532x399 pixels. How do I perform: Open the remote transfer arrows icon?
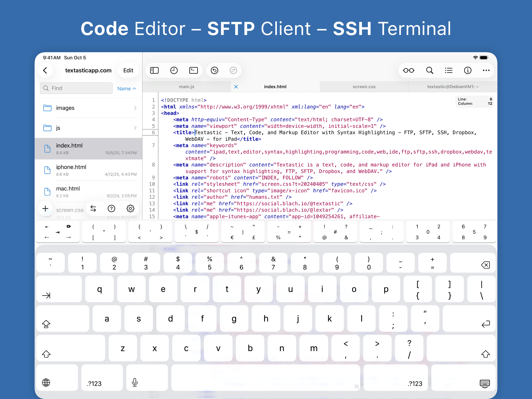93,209
